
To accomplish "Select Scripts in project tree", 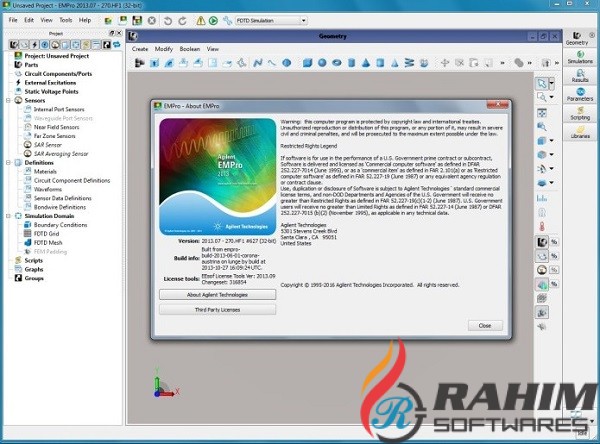I will click(34, 260).
